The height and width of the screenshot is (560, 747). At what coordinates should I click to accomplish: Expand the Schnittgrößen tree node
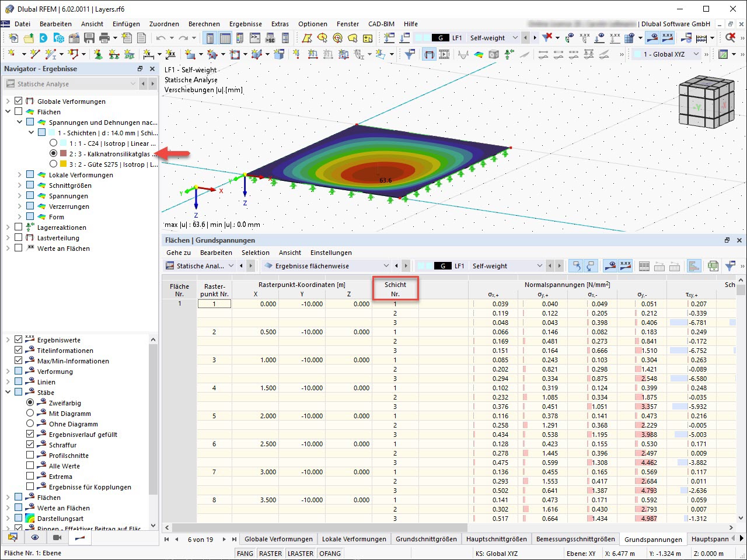click(x=20, y=185)
